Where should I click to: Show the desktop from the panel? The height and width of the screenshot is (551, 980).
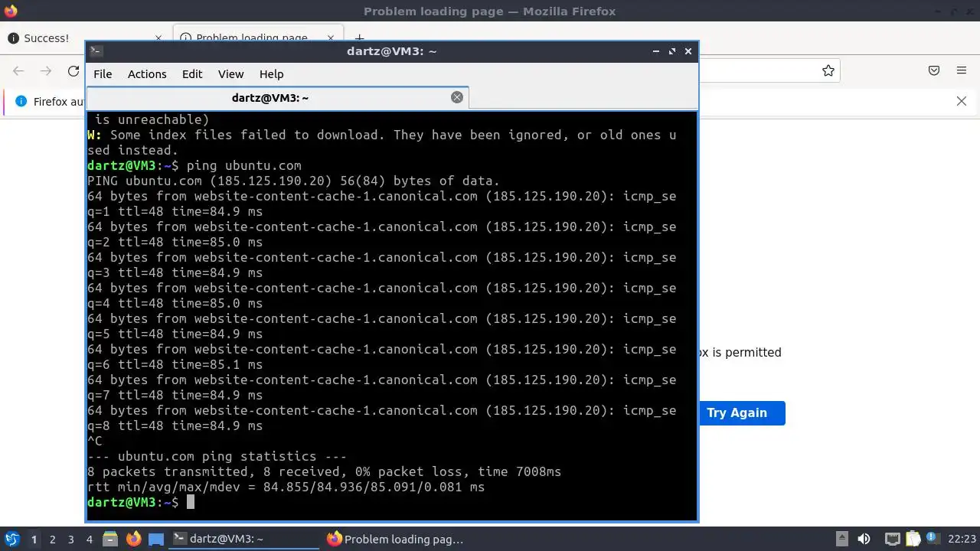click(x=156, y=539)
